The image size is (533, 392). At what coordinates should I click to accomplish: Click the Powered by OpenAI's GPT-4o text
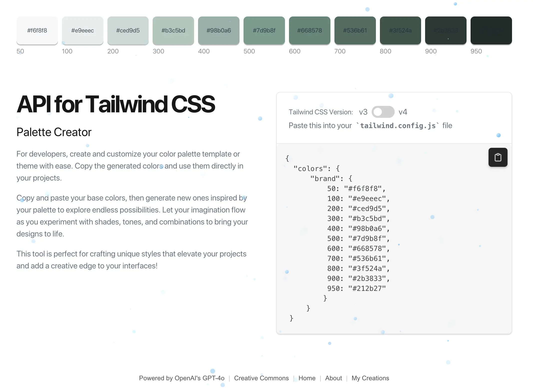click(182, 378)
